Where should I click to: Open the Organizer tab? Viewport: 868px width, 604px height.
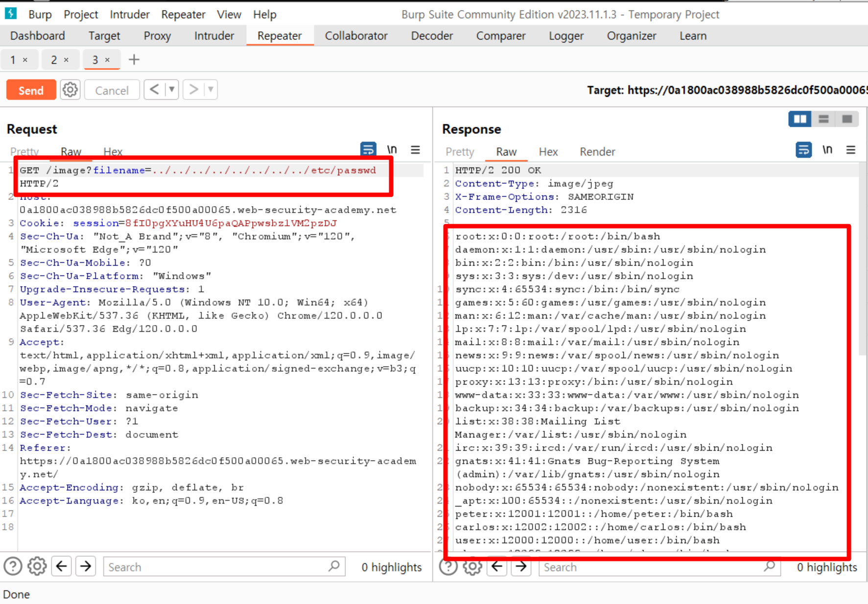[632, 36]
